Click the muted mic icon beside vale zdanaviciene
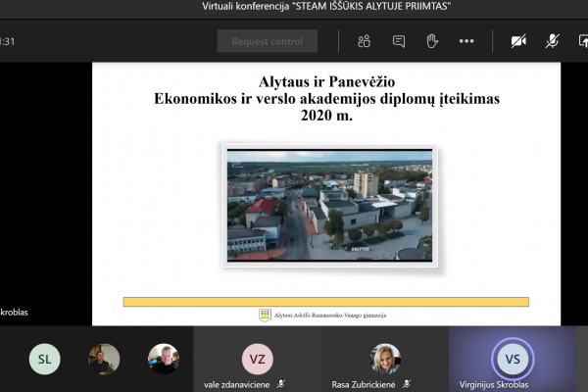 tap(281, 384)
